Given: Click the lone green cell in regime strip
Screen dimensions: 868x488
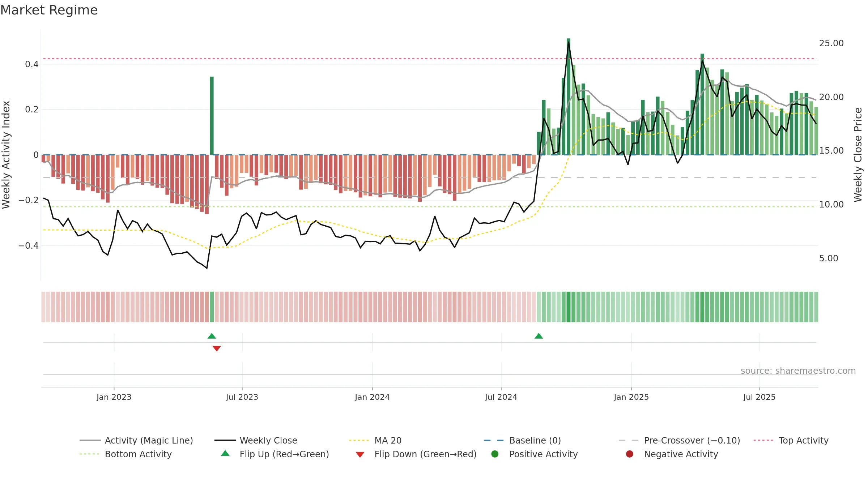Looking at the screenshot, I should [x=212, y=307].
